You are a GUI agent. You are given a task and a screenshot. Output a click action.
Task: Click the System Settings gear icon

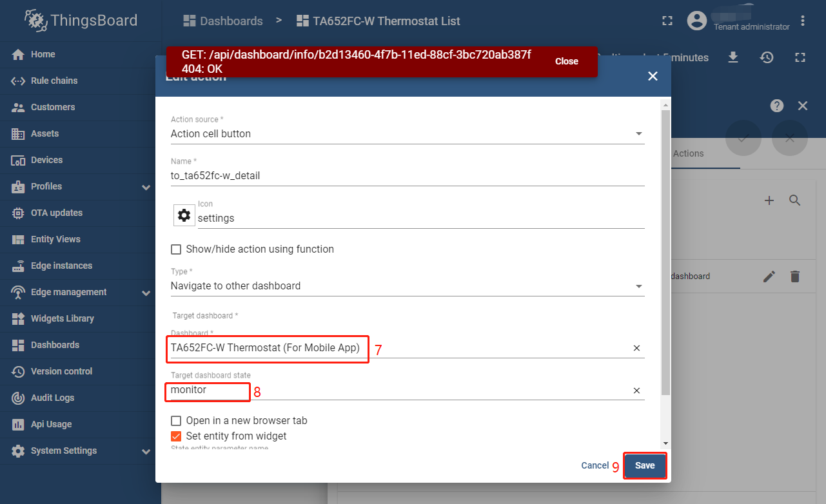[19, 451]
